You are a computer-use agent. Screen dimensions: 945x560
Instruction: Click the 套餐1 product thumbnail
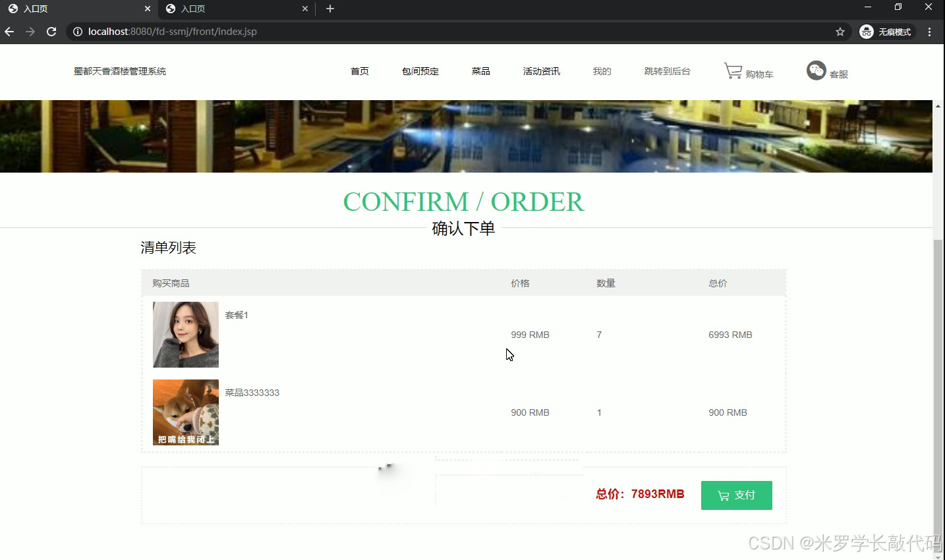(186, 335)
